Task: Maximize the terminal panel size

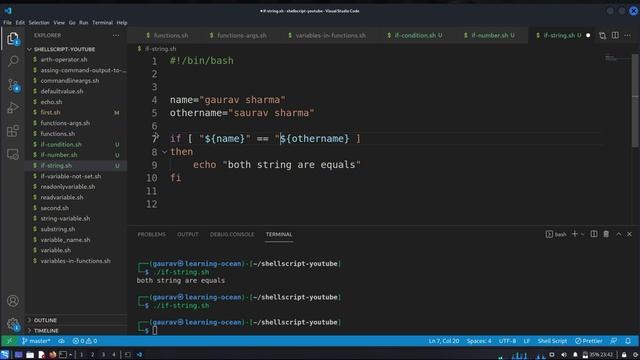Action: 619,234
